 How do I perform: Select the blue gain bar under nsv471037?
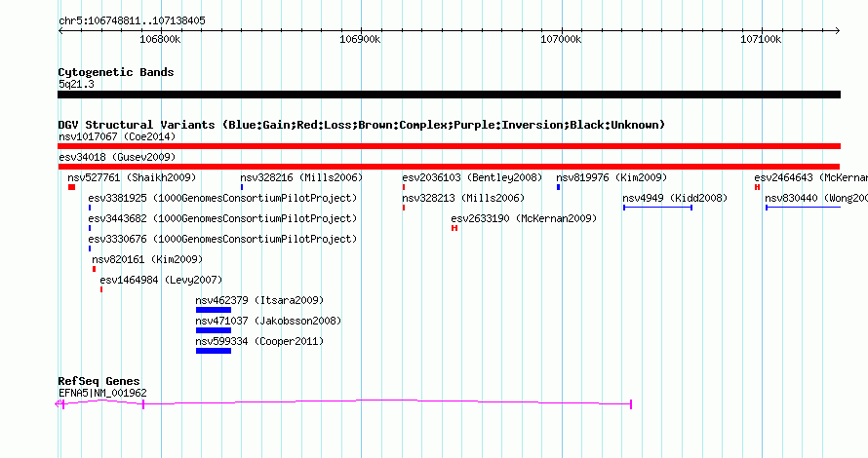(x=214, y=330)
